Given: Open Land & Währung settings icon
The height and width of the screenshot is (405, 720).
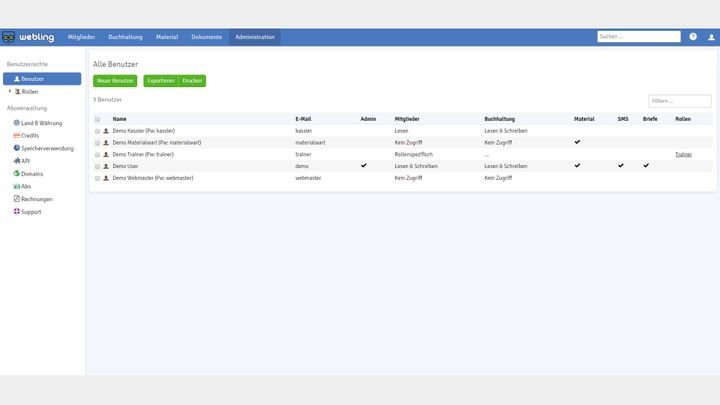Looking at the screenshot, I should tap(17, 122).
